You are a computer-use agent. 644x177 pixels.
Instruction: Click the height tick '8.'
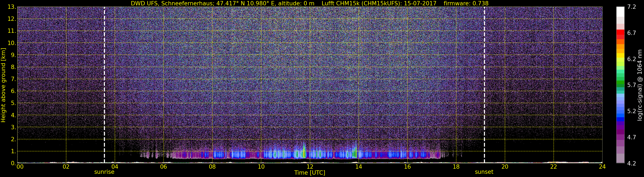tap(13, 67)
